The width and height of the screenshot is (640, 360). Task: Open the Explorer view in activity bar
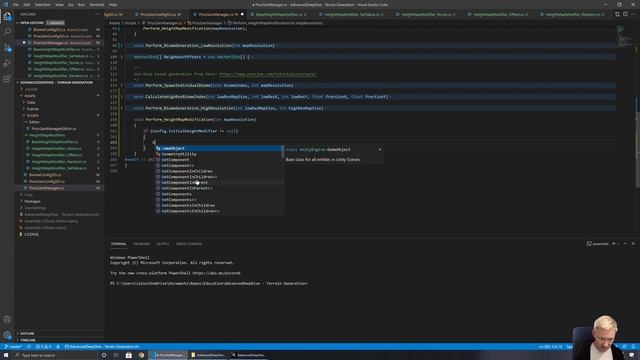coord(7,16)
